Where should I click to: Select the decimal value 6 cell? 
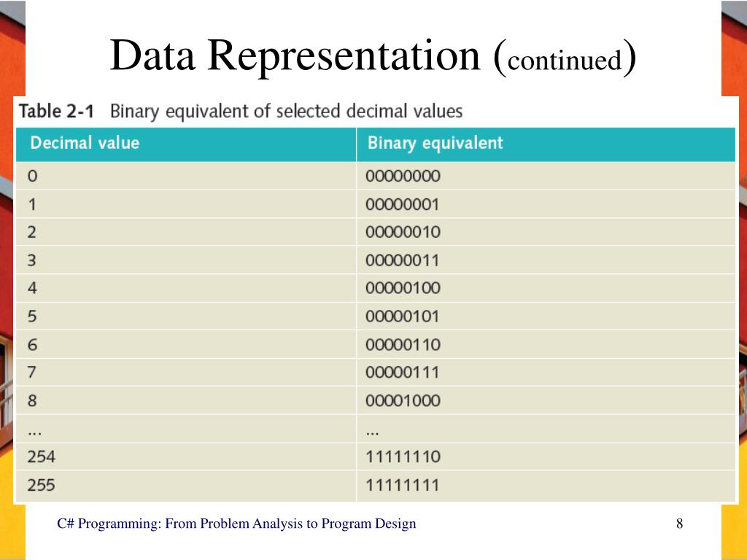[186, 344]
